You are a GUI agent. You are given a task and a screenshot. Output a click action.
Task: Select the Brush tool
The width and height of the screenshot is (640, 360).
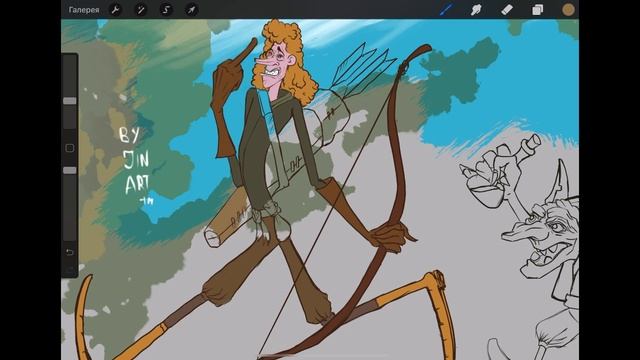point(446,10)
